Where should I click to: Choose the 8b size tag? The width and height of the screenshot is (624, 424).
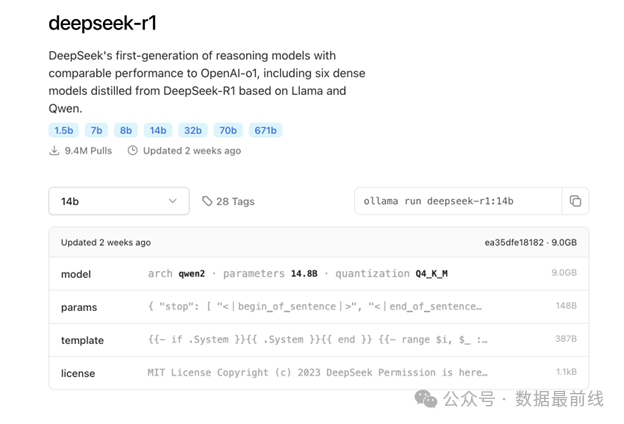click(x=125, y=130)
